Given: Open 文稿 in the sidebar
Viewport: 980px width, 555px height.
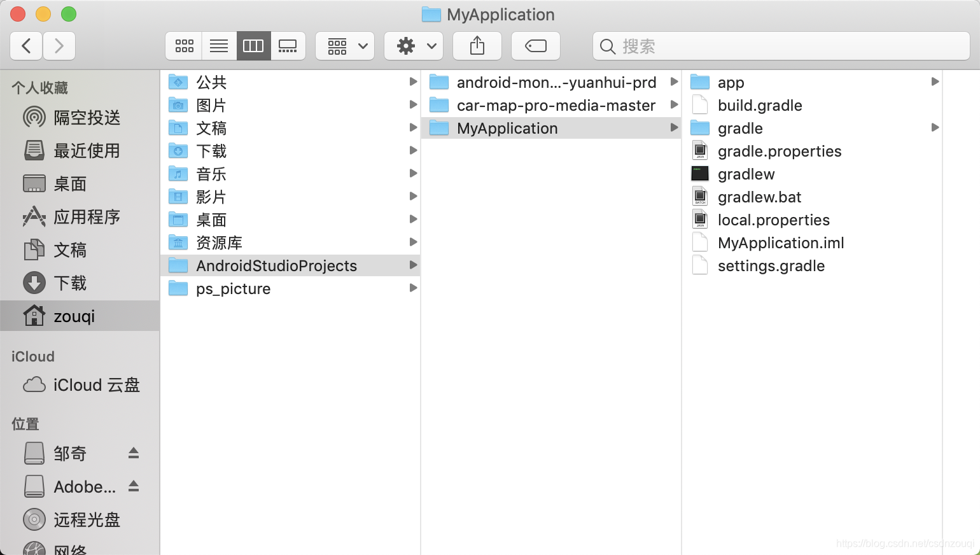Looking at the screenshot, I should click(x=80, y=250).
